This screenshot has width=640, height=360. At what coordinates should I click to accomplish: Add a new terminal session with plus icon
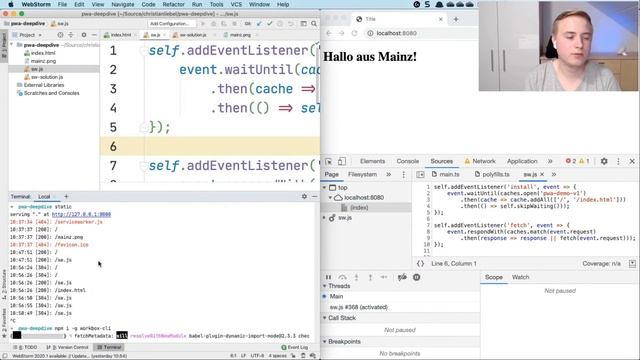pyautogui.click(x=66, y=196)
